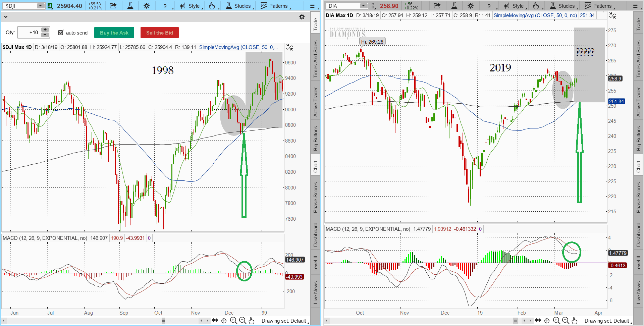This screenshot has width=644, height=326.
Task: Click the crosshair icon under the $DJI chart
Action: click(224, 321)
